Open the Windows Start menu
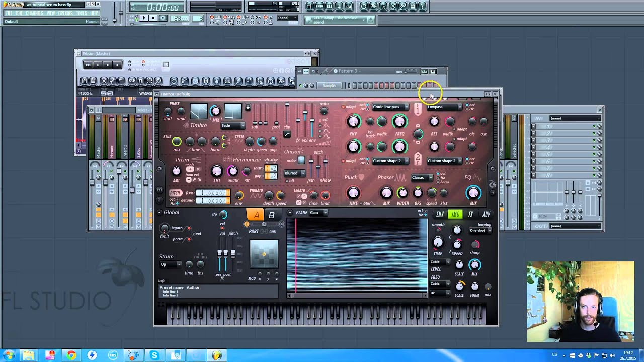Viewport: 644px width, 362px height. pos(9,355)
